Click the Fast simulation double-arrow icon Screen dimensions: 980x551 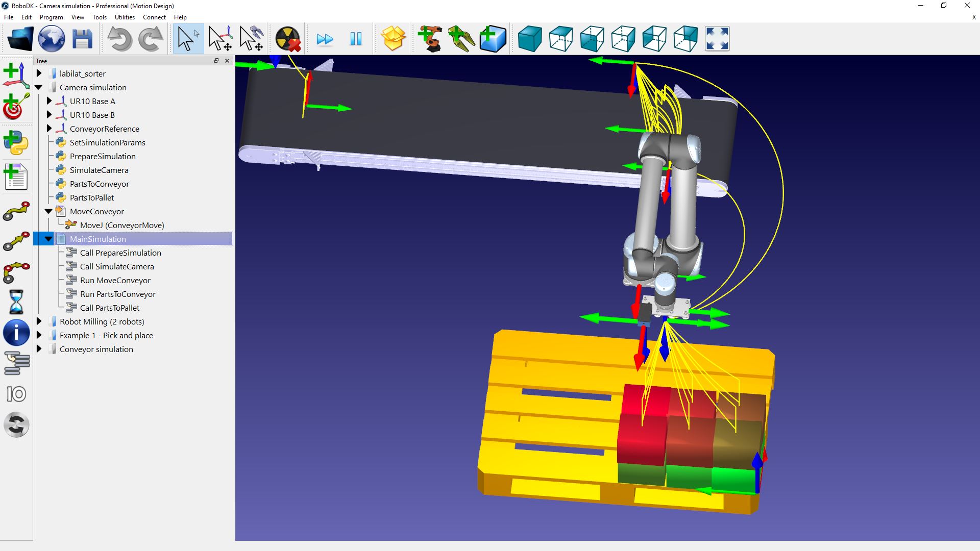tap(325, 39)
